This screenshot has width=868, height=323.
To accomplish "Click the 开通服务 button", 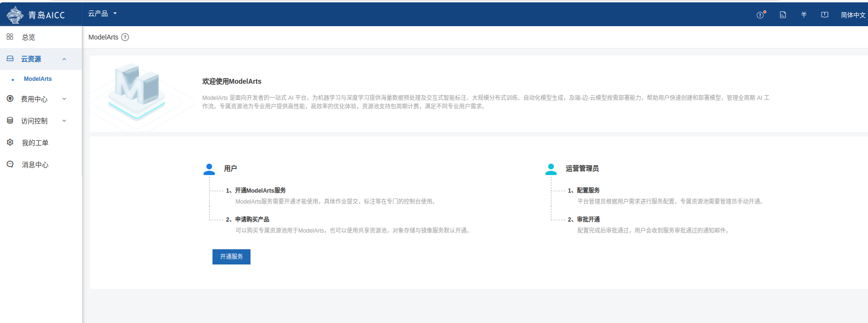I will point(231,257).
